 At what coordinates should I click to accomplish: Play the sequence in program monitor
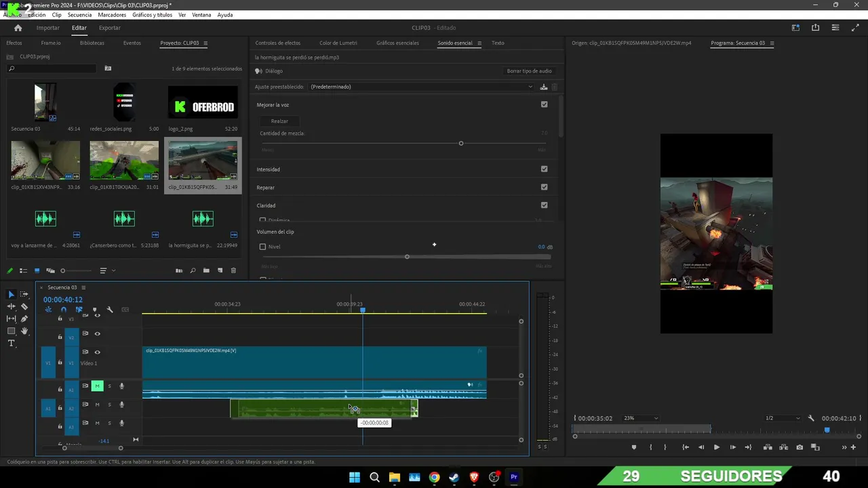(716, 447)
